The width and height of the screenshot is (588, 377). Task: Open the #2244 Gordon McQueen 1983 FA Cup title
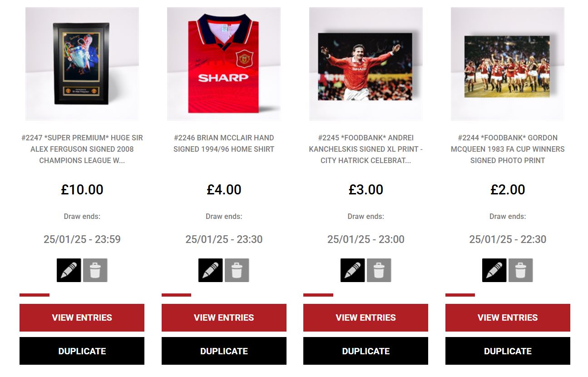[508, 149]
